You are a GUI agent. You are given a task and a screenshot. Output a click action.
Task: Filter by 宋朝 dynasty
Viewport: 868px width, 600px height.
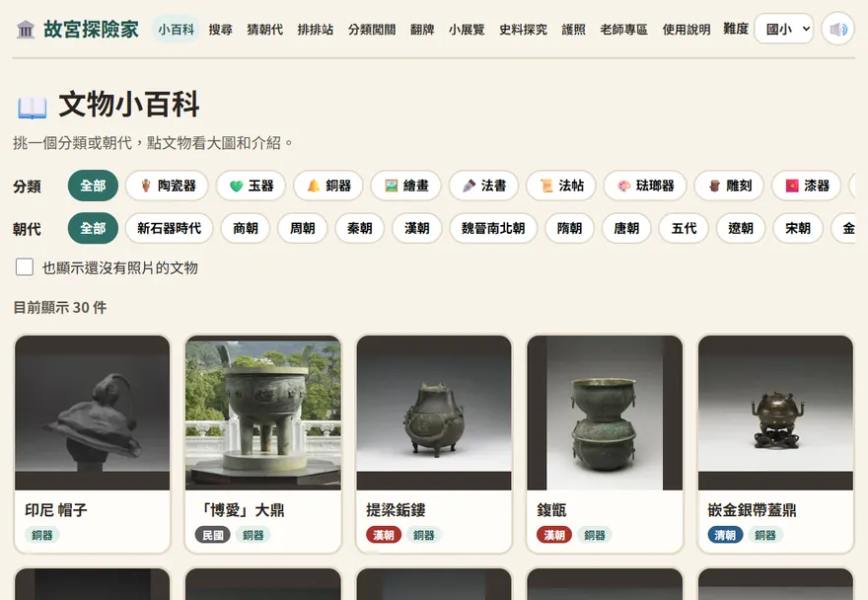point(798,228)
